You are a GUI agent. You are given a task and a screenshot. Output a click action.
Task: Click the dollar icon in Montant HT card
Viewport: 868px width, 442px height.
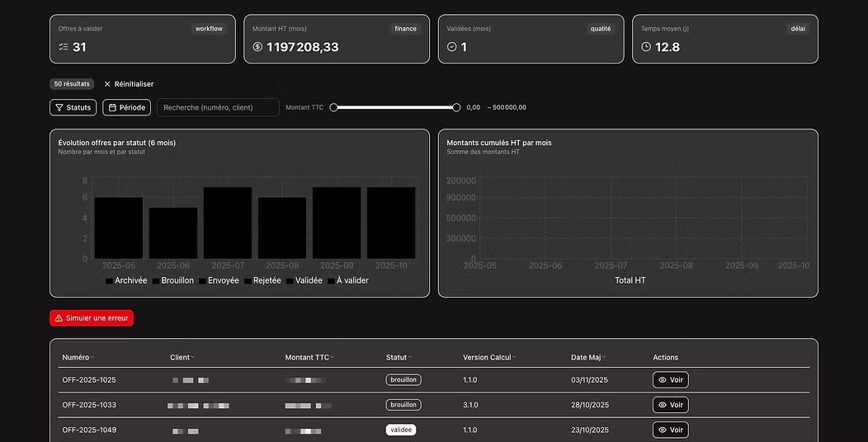coord(257,47)
